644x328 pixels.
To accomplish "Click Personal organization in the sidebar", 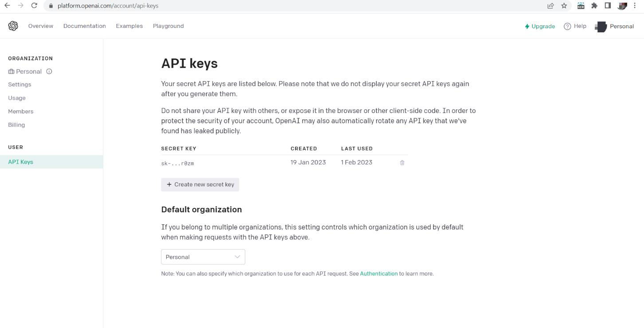I will 25,71.
